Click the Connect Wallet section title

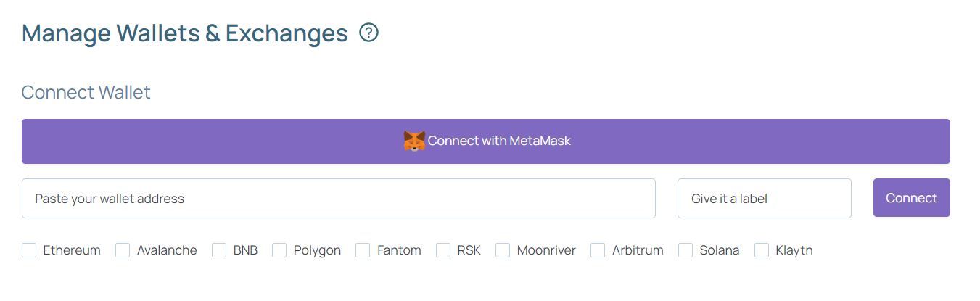(x=86, y=93)
